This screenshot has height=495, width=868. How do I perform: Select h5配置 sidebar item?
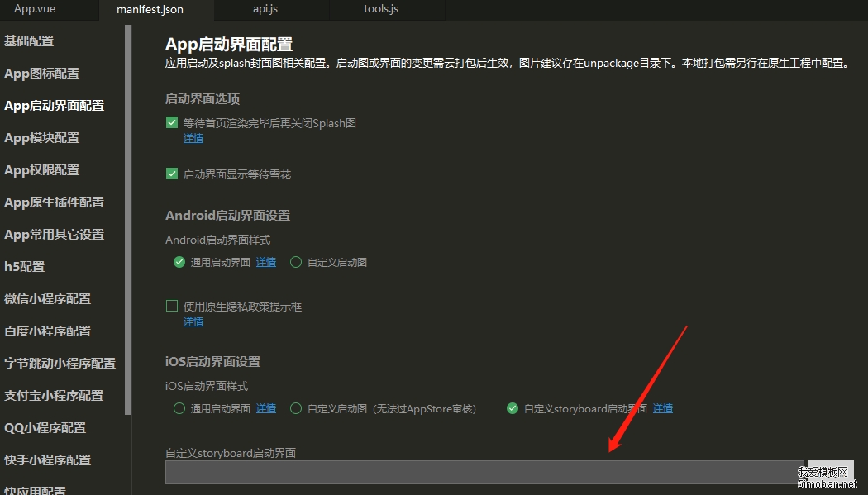point(25,267)
